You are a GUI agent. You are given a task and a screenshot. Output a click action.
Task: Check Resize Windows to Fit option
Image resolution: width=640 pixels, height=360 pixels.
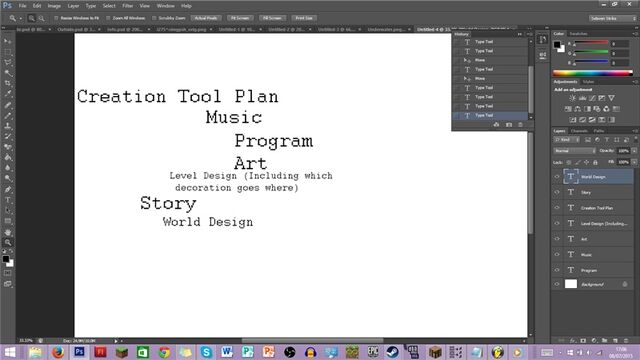[56, 18]
